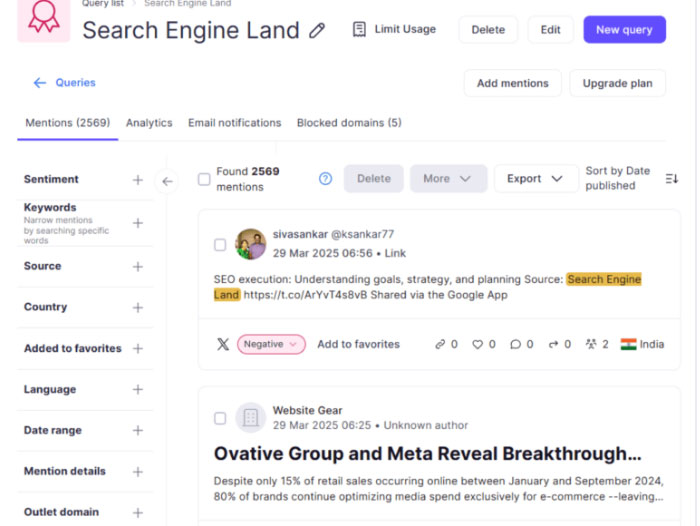The image size is (700, 526).
Task: Expand the Mention details filter
Action: (138, 472)
